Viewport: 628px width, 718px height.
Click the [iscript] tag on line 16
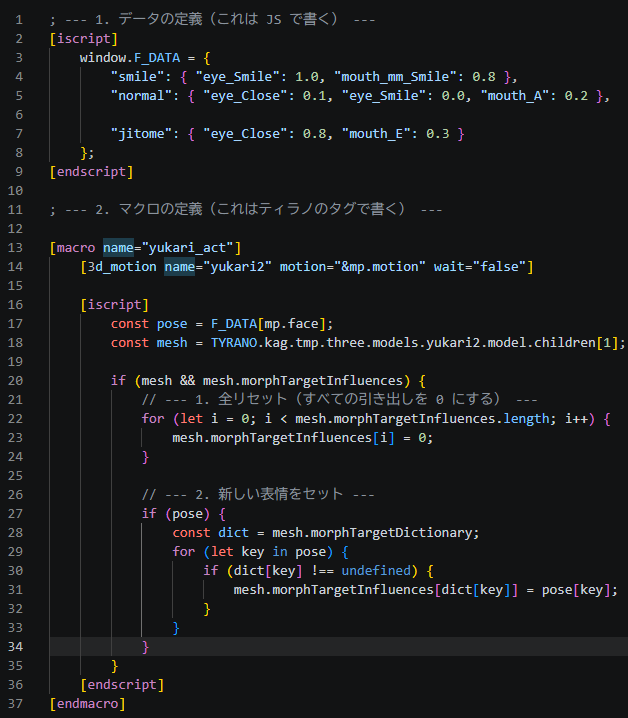(x=115, y=305)
